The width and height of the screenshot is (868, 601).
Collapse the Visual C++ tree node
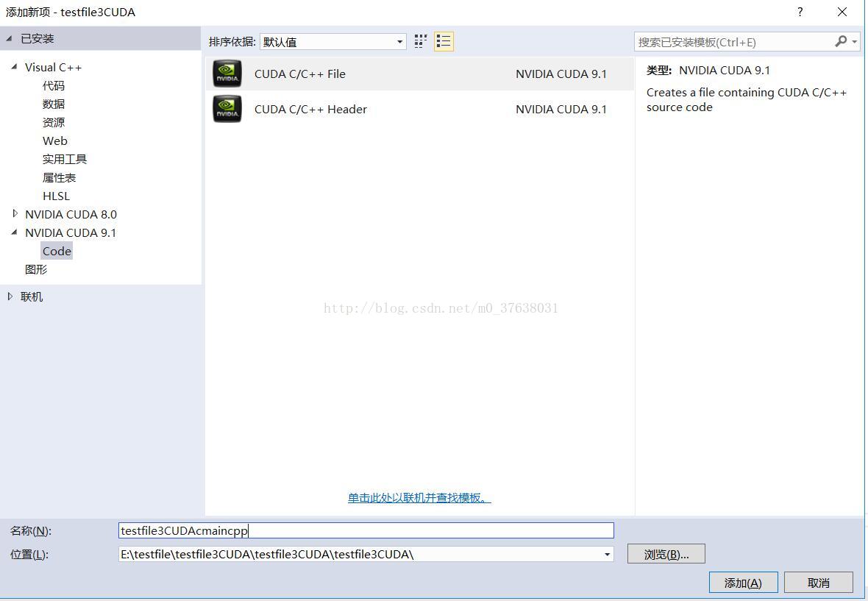click(x=14, y=67)
